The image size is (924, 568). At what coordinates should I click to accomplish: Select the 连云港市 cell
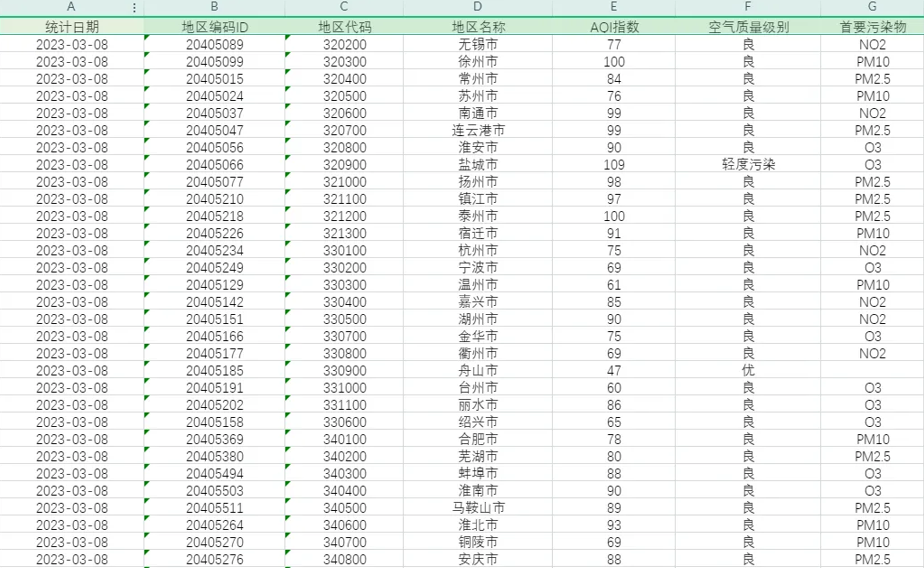[478, 130]
